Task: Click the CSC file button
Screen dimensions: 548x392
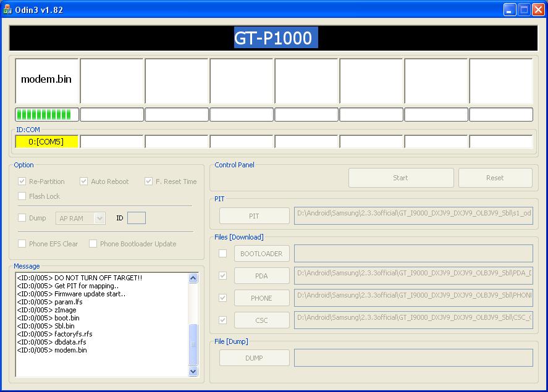Action: (262, 320)
